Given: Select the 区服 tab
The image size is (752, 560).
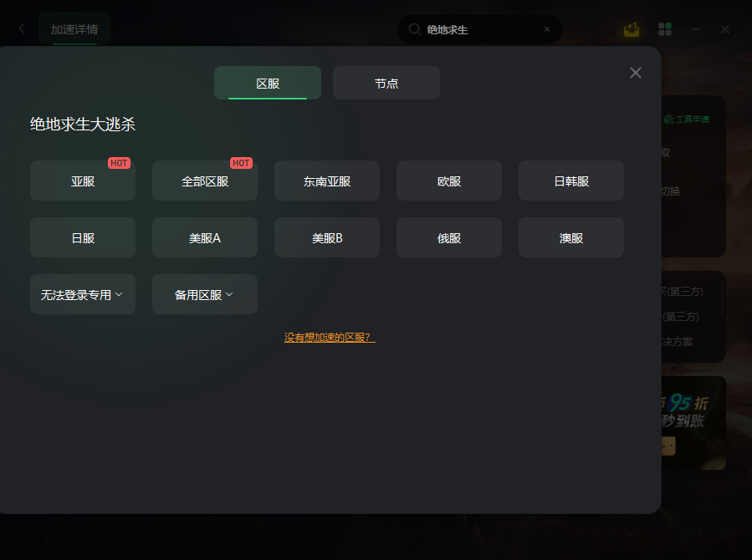Looking at the screenshot, I should (x=268, y=83).
